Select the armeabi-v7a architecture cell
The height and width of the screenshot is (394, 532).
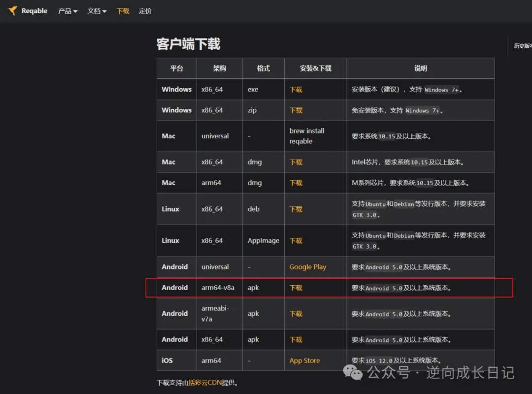(220, 314)
